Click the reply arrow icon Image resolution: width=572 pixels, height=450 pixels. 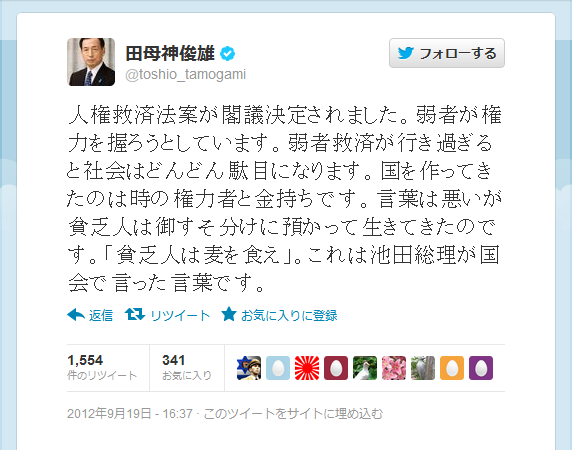pyautogui.click(x=76, y=314)
